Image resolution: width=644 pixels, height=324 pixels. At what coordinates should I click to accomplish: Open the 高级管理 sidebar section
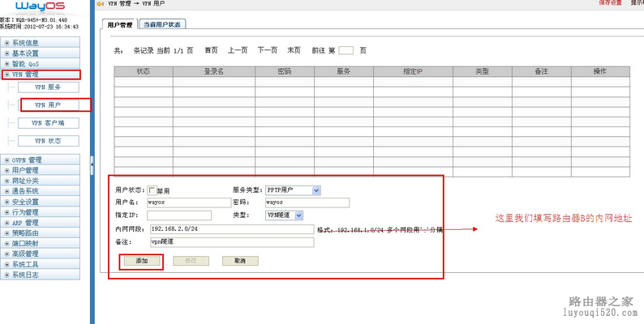click(x=41, y=254)
